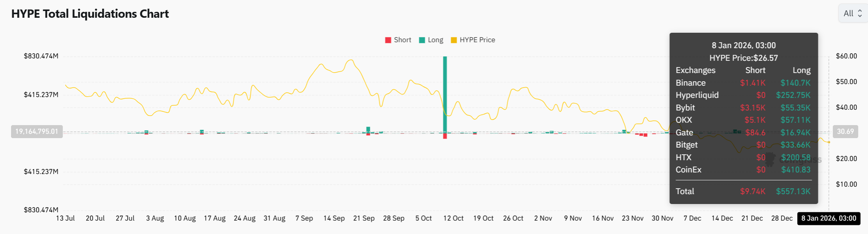Click the Bybit exchange name

pos(685,107)
